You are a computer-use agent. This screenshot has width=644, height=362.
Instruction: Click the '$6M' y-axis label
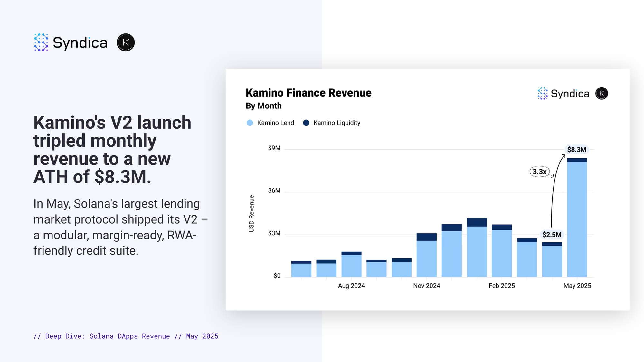click(274, 190)
